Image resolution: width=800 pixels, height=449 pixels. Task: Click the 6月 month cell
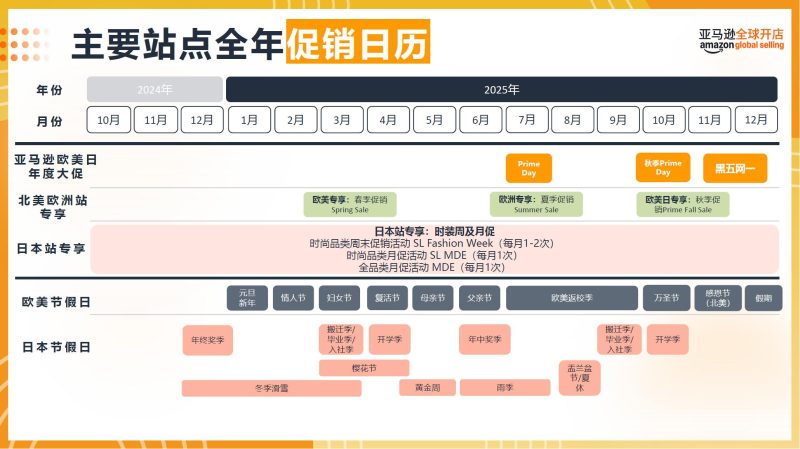tap(481, 120)
